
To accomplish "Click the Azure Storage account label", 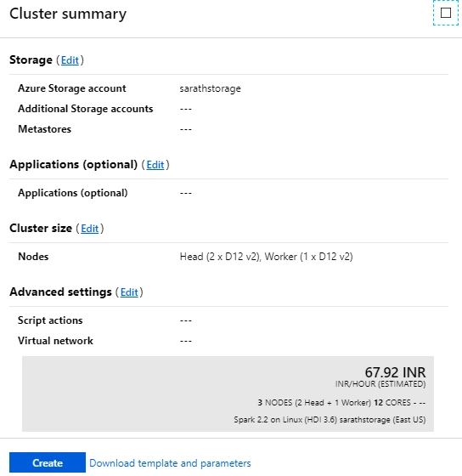I will tap(72, 88).
